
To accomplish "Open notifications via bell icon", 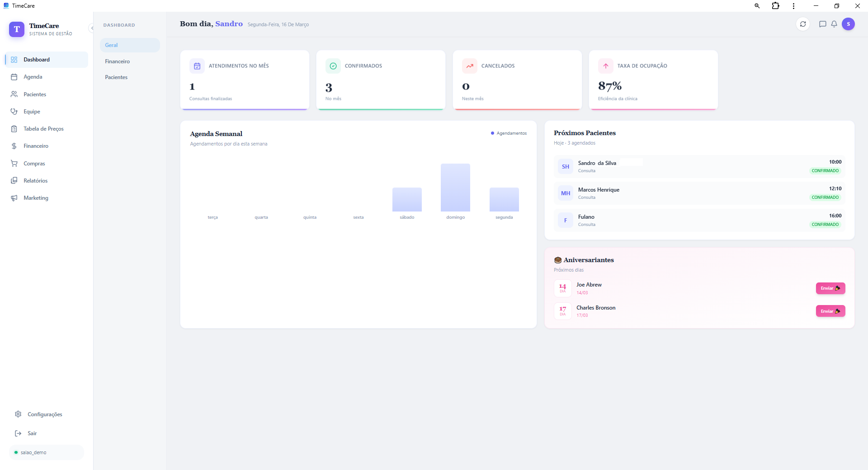I will [x=834, y=24].
